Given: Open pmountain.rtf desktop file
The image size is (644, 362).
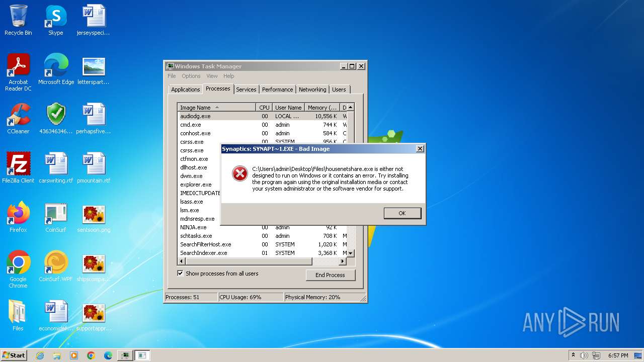Looking at the screenshot, I should (94, 168).
